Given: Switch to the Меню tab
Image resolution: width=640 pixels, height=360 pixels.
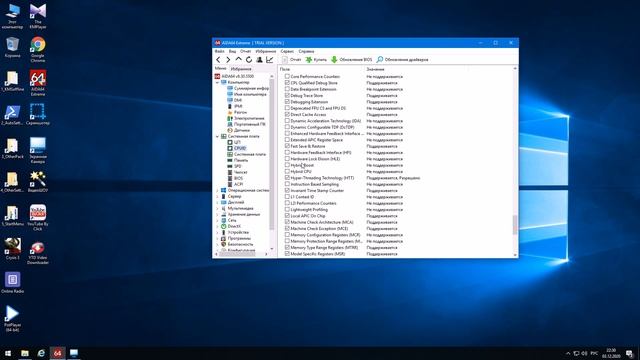Looking at the screenshot, I should [220, 69].
